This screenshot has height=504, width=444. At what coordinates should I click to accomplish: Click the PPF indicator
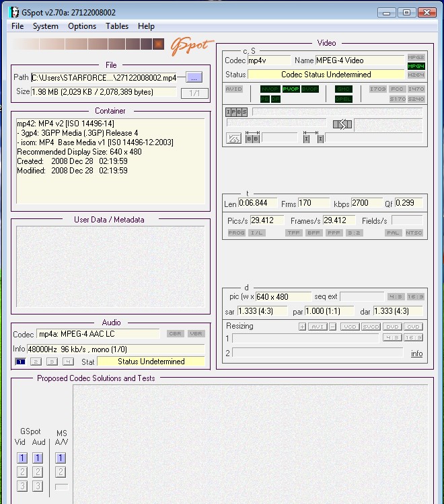[334, 233]
